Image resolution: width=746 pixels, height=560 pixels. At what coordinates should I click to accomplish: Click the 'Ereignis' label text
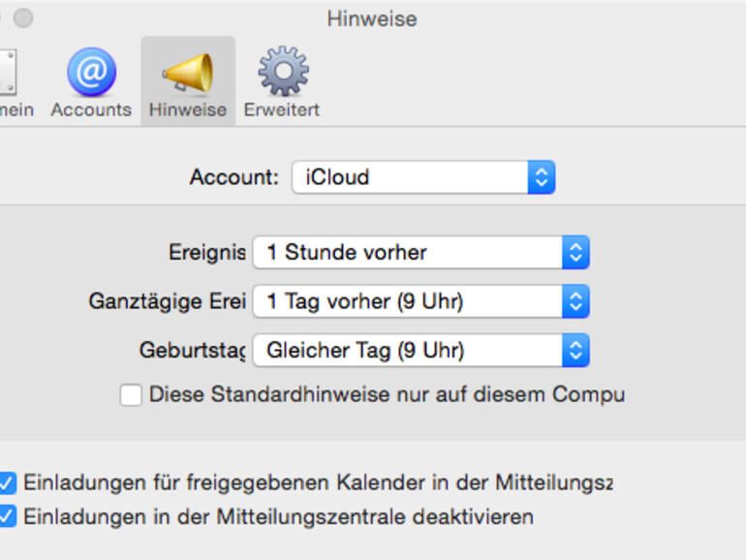coord(207,252)
